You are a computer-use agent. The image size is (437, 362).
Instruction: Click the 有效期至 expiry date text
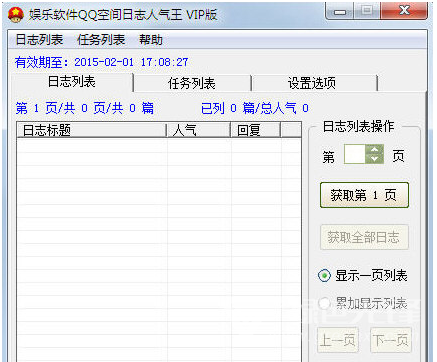point(101,62)
